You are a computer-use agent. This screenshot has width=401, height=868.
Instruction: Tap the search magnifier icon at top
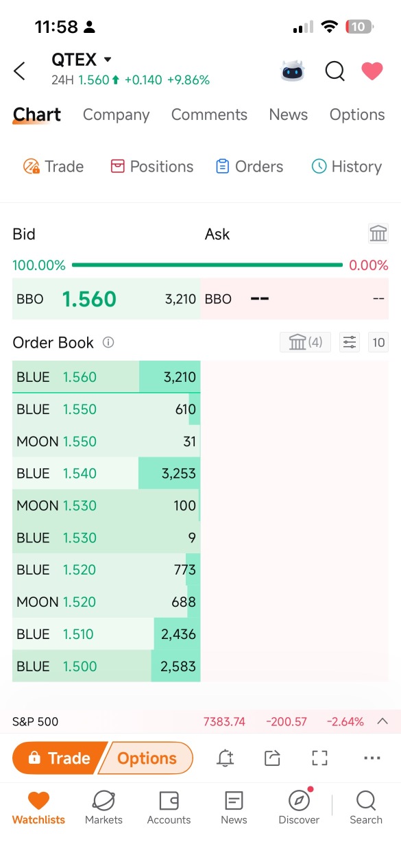click(x=335, y=71)
